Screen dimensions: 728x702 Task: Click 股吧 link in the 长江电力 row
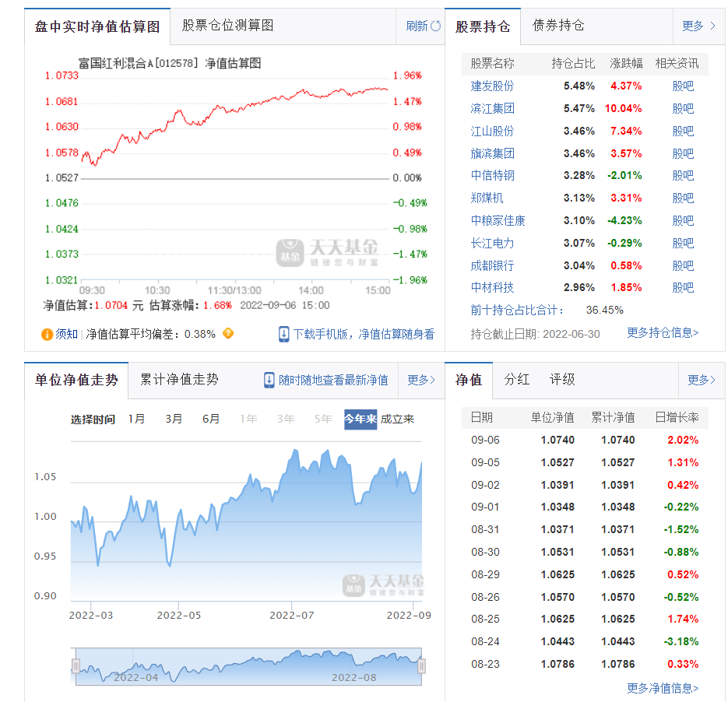683,243
